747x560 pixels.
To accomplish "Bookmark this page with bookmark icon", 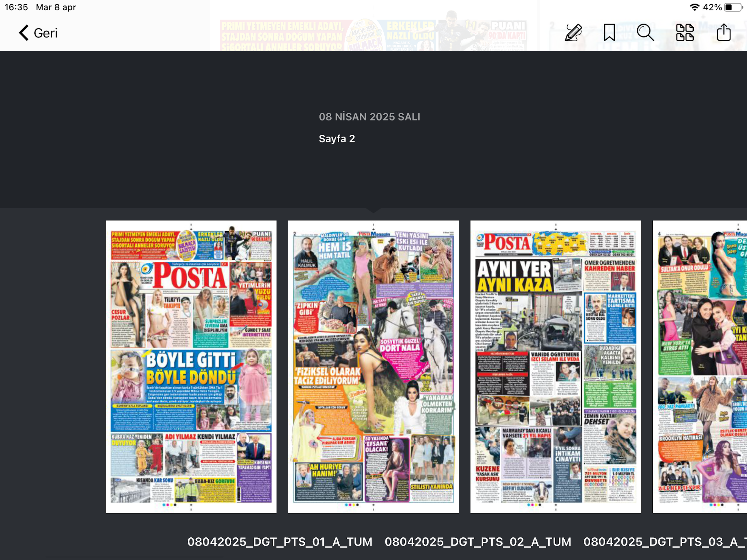I will click(x=609, y=33).
